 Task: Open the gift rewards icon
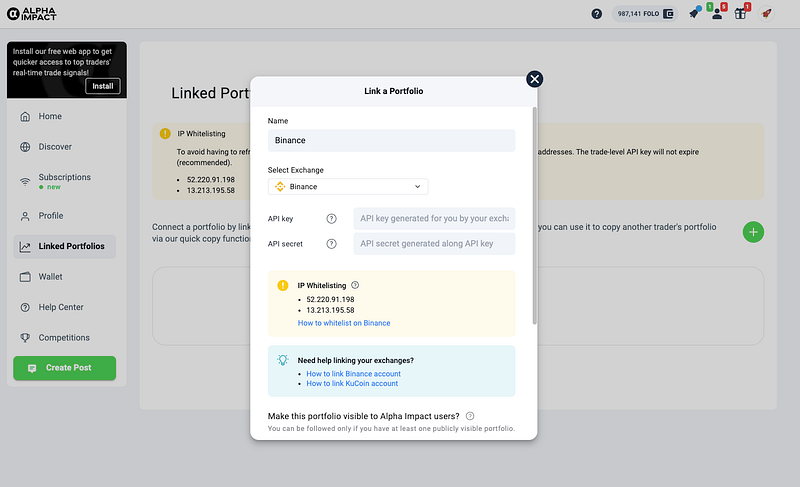coord(740,13)
